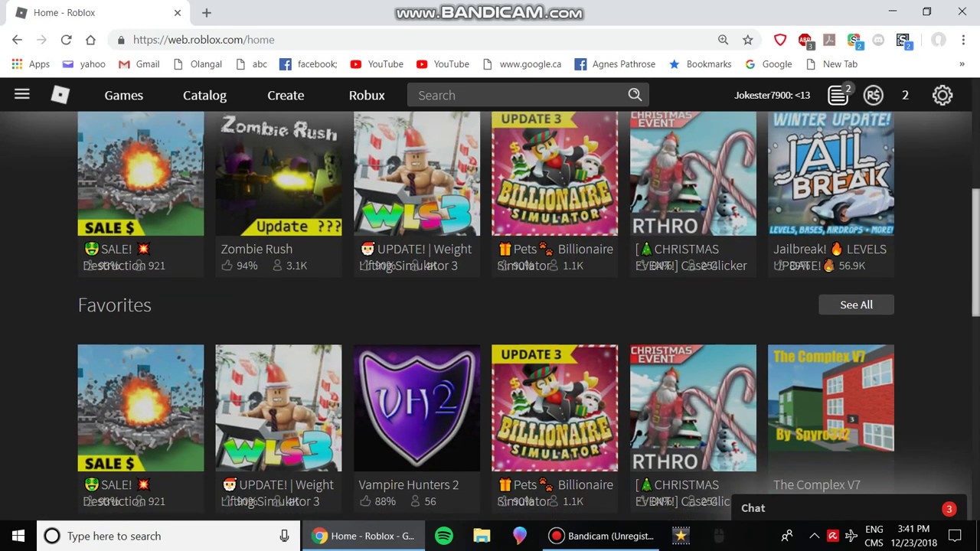
Task: Click the taskbar clock and date
Action: click(x=912, y=536)
